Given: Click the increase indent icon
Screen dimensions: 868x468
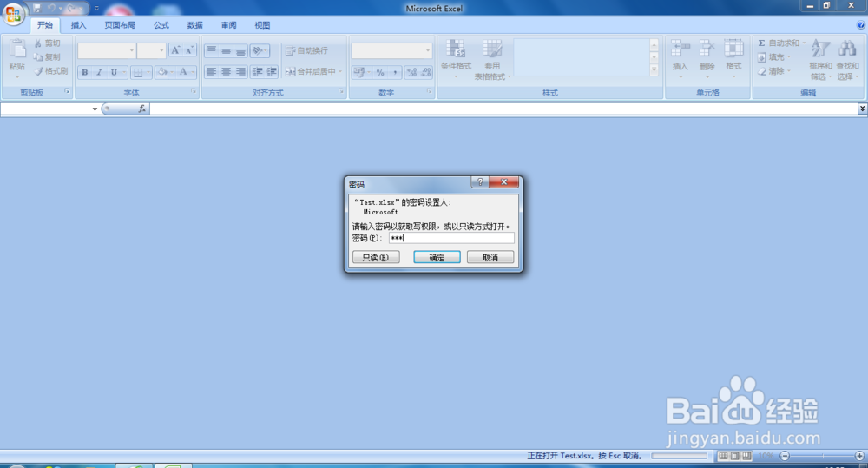Looking at the screenshot, I should pos(271,71).
